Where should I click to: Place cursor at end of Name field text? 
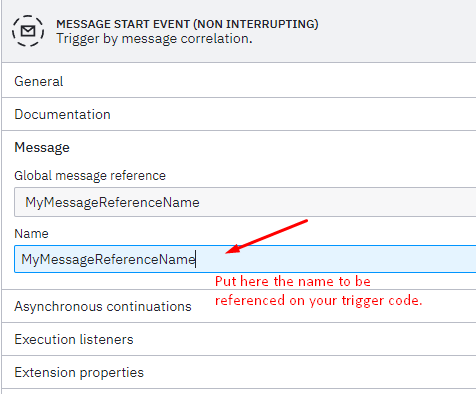pos(196,259)
